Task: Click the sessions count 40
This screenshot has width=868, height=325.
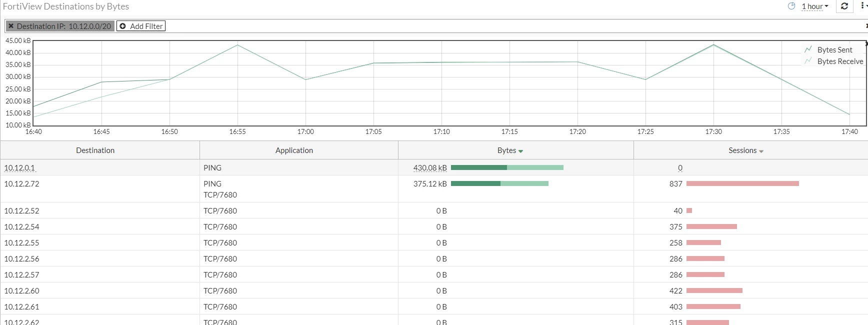Action: [678, 211]
